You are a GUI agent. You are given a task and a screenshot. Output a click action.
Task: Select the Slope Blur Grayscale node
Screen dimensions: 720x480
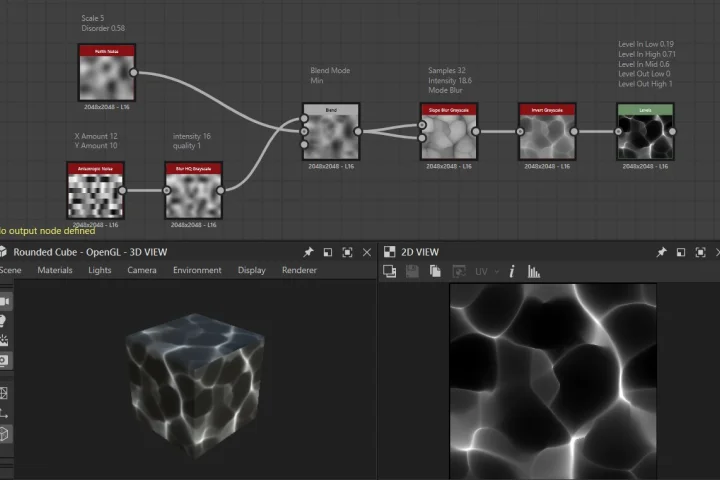[449, 132]
